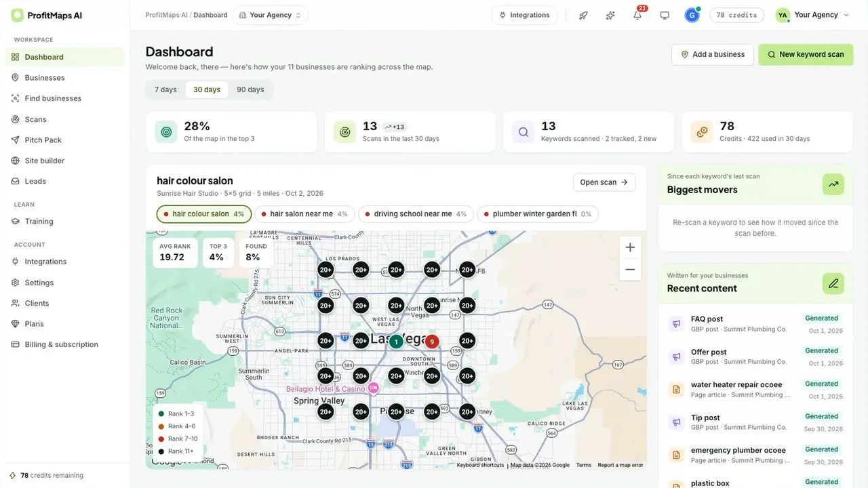868x488 pixels.
Task: Click the rocket icon in the top bar
Action: tap(583, 15)
